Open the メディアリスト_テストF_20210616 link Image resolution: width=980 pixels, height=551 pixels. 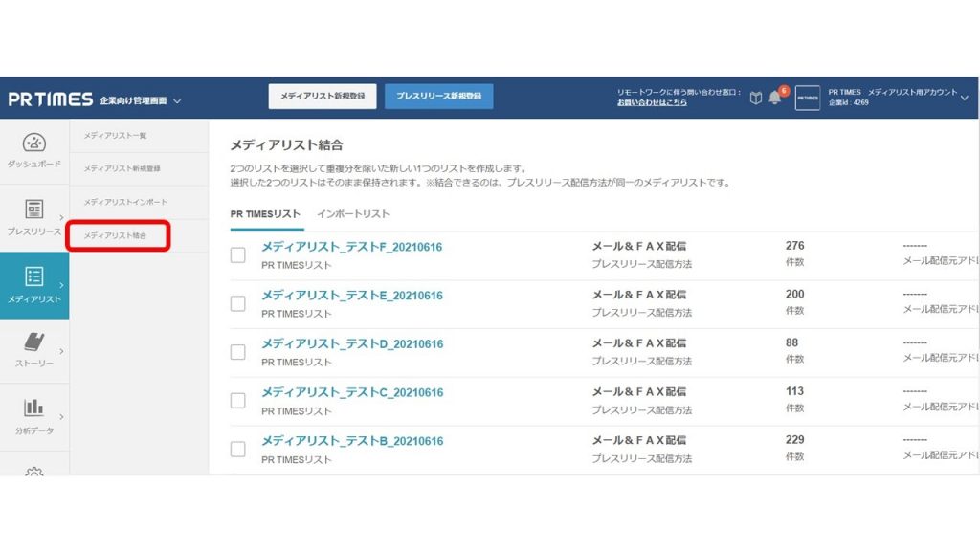(352, 247)
